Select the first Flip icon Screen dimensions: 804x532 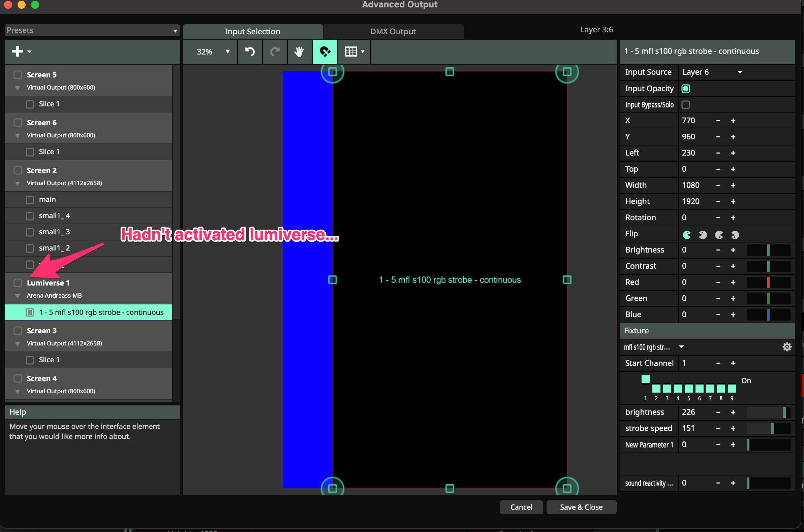point(686,234)
